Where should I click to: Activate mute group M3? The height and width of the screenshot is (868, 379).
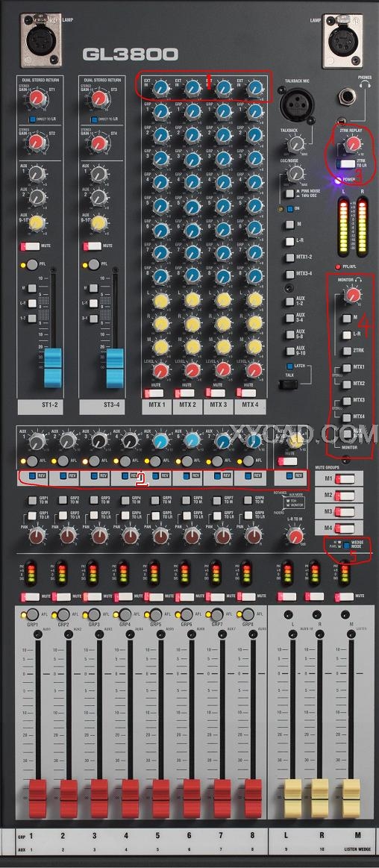click(x=344, y=511)
